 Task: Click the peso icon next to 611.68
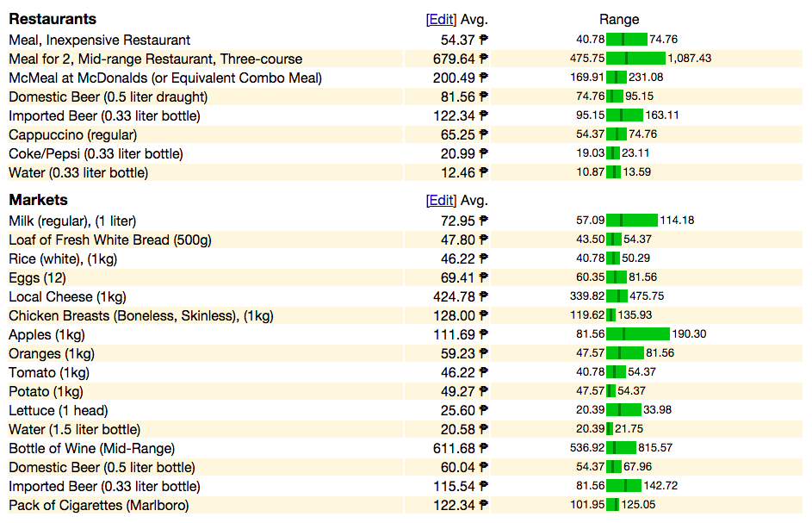click(x=484, y=448)
